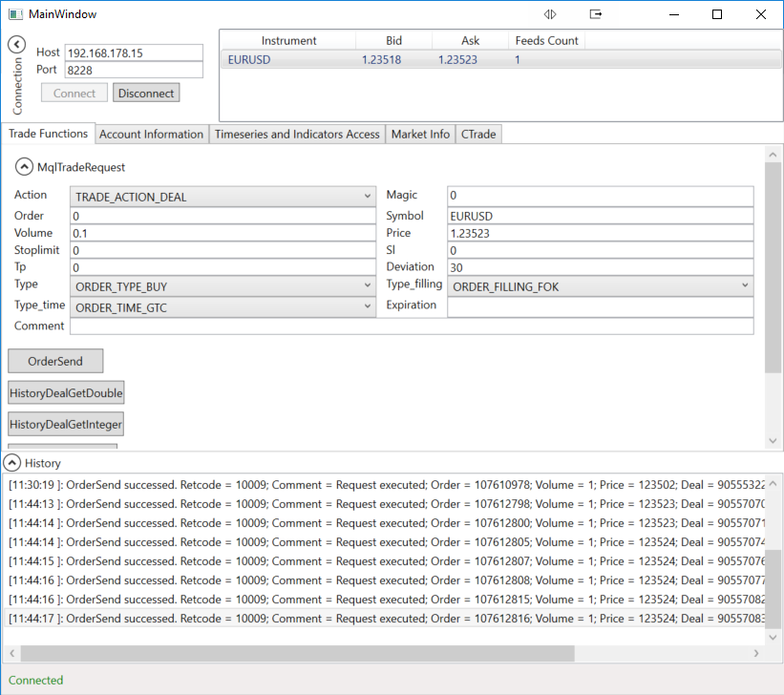Click history list scroll down arrow
This screenshot has height=695, width=784.
point(773,637)
